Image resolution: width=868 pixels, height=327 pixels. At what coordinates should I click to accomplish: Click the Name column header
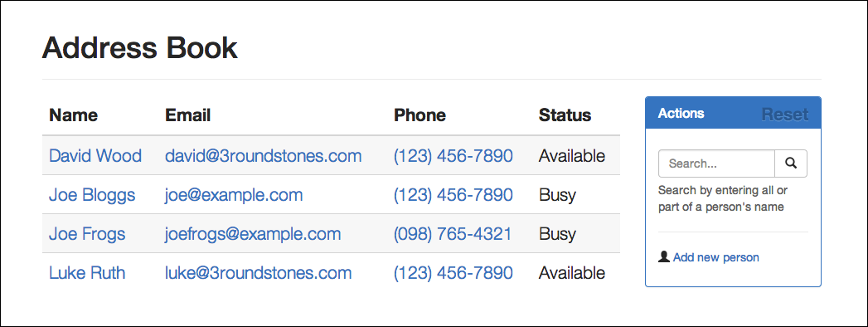pyautogui.click(x=73, y=115)
